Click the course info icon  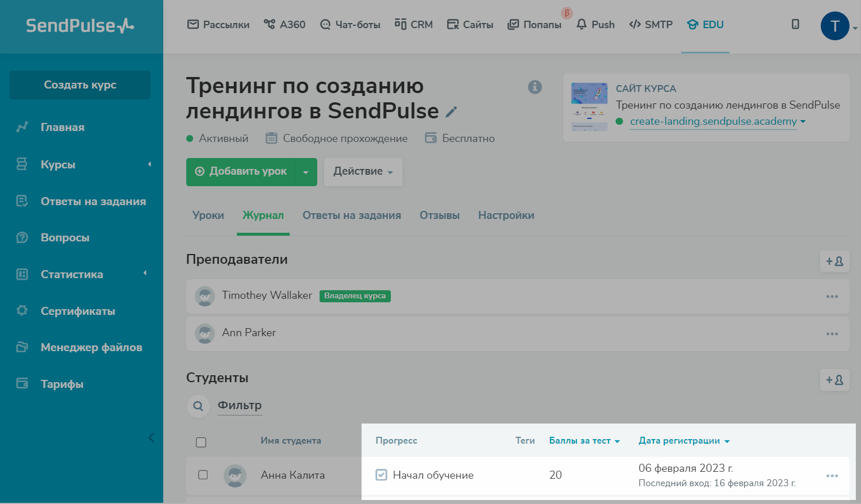tap(535, 87)
